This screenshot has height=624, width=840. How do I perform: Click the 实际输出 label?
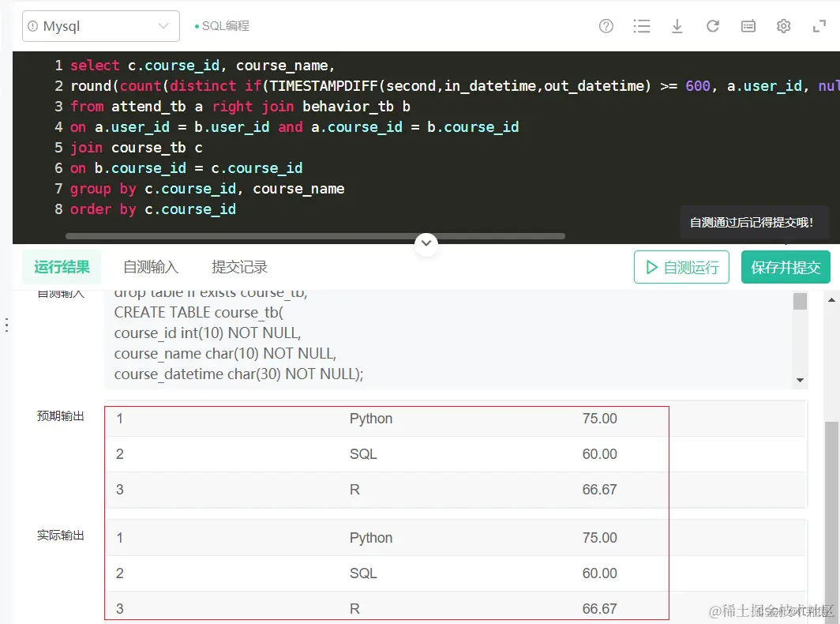pyautogui.click(x=61, y=535)
